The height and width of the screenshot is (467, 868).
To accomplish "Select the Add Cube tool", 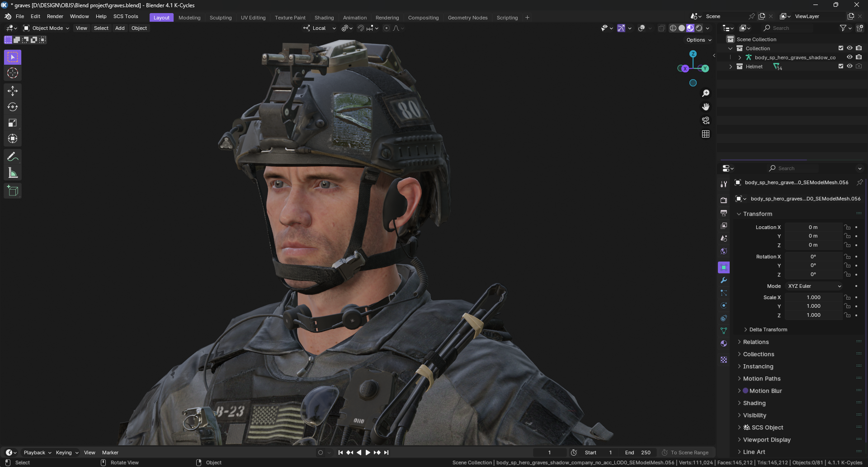I will tap(13, 191).
